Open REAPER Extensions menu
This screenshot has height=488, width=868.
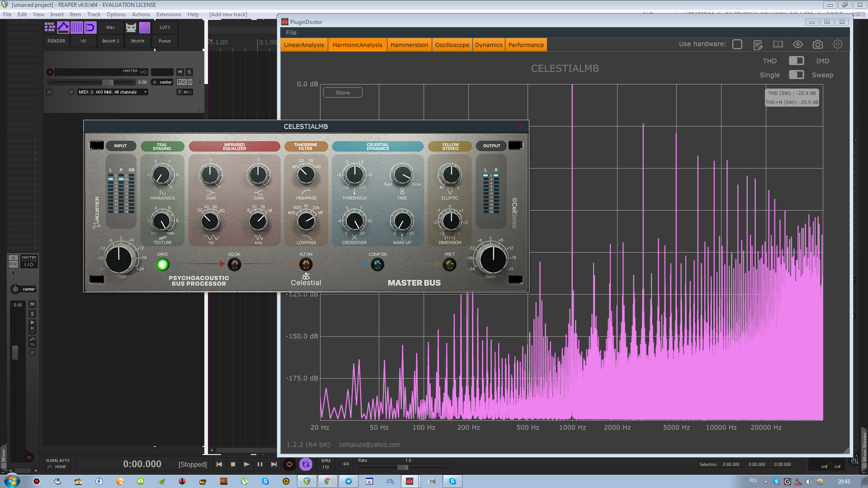coord(169,14)
